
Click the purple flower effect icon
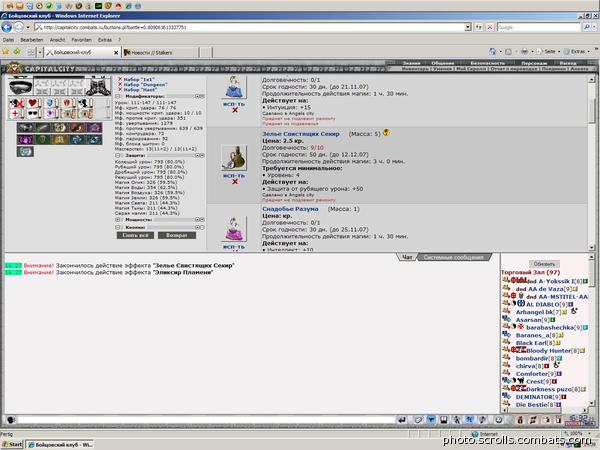tap(50, 114)
